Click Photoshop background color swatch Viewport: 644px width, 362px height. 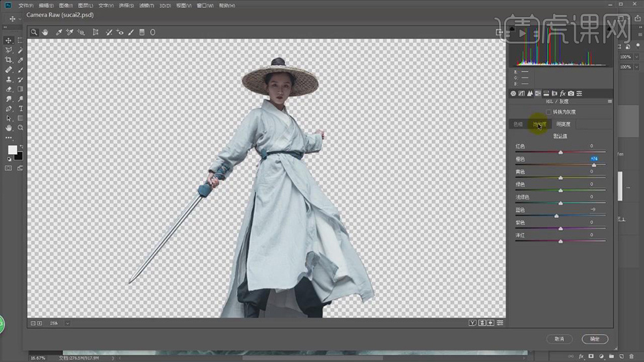tap(18, 156)
